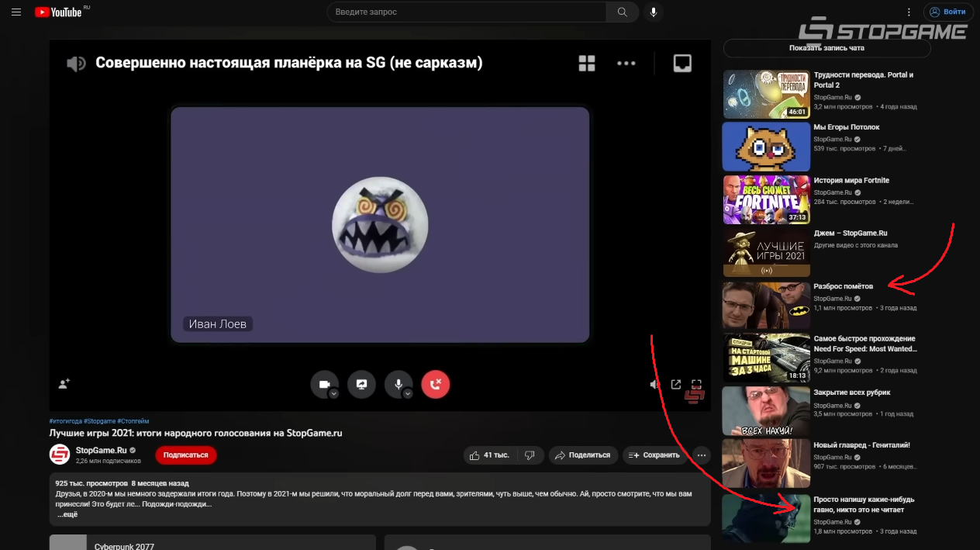Enter fullscreen in the call
Image resolution: width=980 pixels, height=550 pixels.
tap(696, 384)
